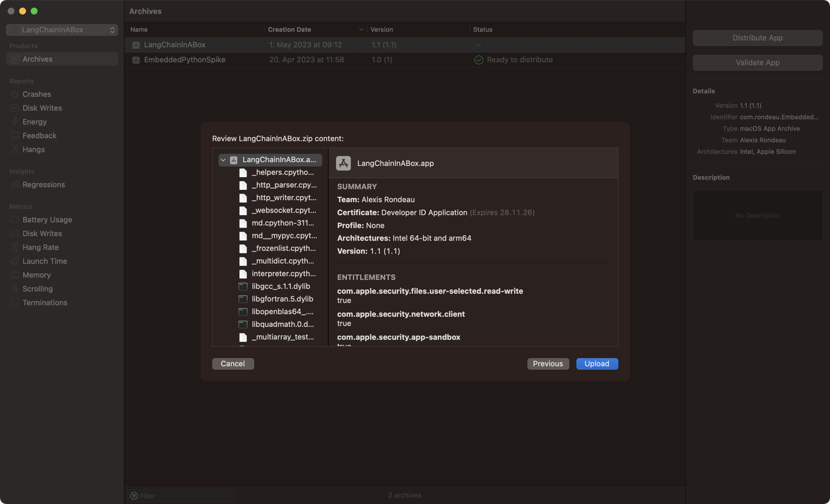This screenshot has height=504, width=830.
Task: Click the Upload button
Action: [x=597, y=364]
